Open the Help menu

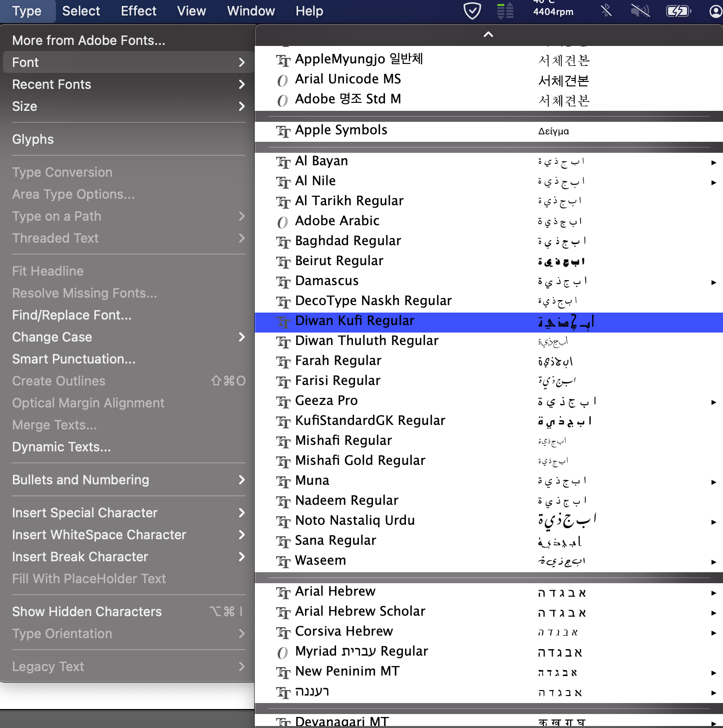[309, 11]
